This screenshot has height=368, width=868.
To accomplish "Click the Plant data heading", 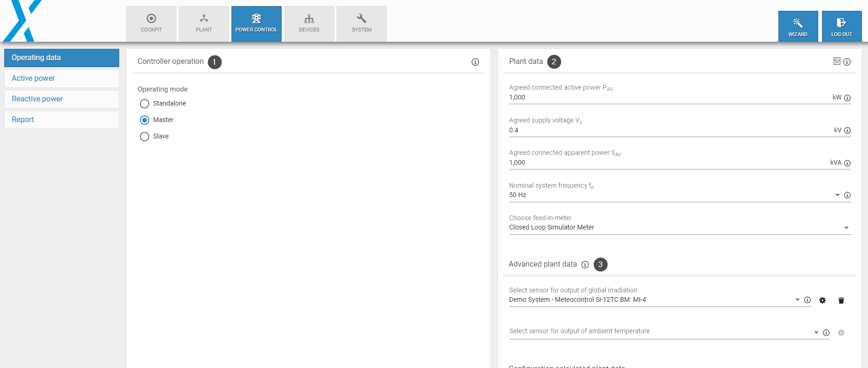I will (526, 61).
